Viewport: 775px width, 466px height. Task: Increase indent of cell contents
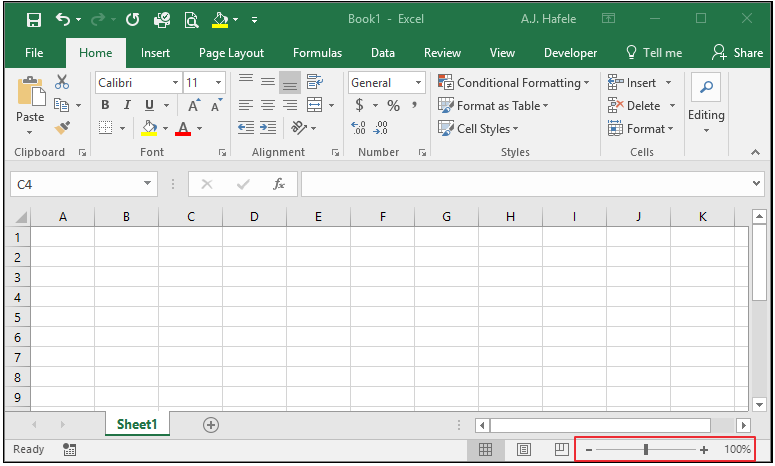click(x=268, y=128)
